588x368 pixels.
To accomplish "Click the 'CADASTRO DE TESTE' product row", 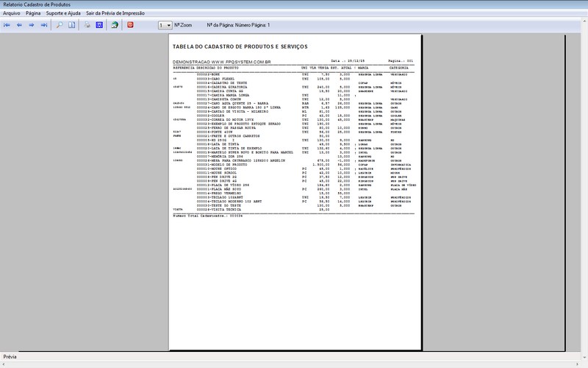I will [x=293, y=83].
